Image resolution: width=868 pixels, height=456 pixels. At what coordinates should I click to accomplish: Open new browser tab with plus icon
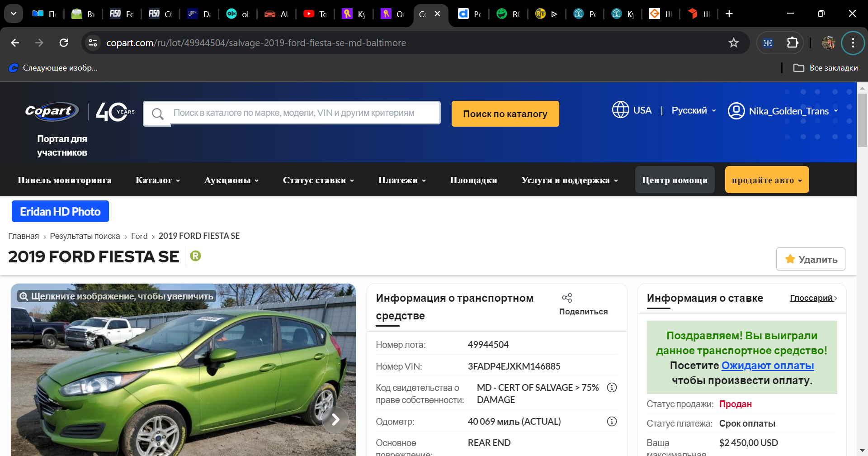tap(729, 14)
